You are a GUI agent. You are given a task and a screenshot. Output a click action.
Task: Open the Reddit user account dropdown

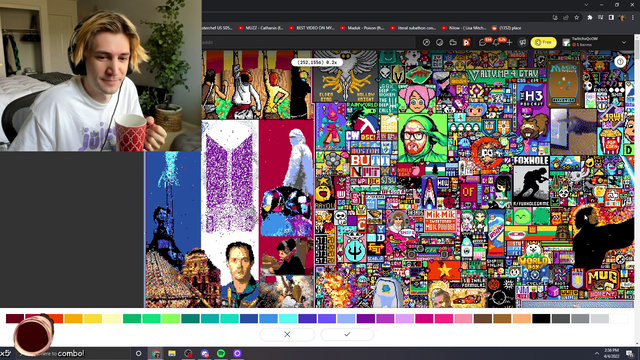[594, 42]
